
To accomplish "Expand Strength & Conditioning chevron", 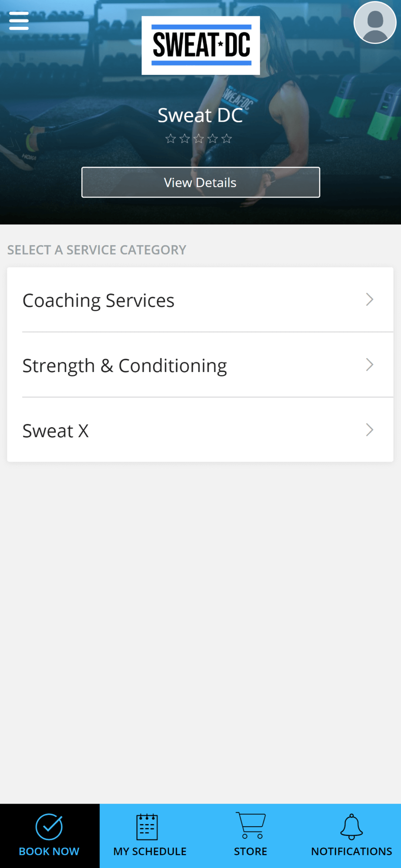I will pyautogui.click(x=369, y=365).
